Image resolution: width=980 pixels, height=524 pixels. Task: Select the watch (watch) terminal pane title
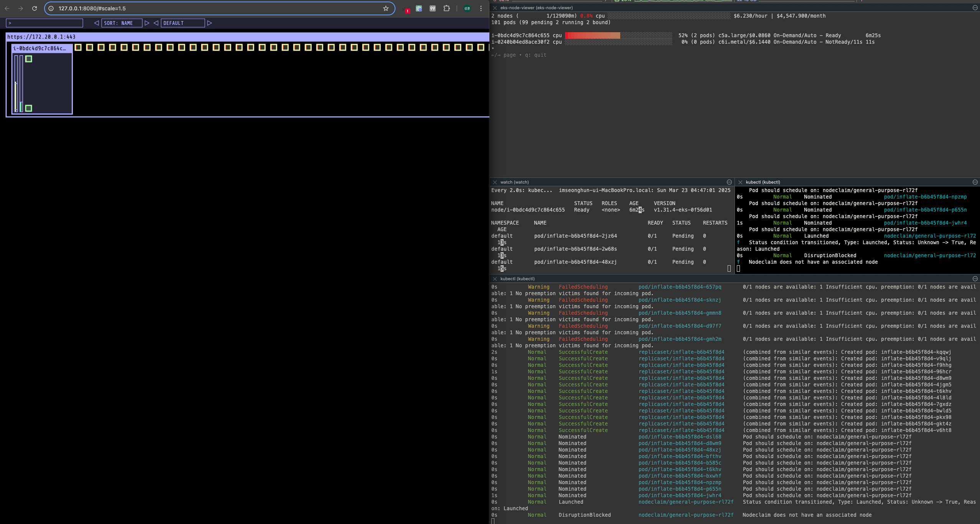(514, 182)
